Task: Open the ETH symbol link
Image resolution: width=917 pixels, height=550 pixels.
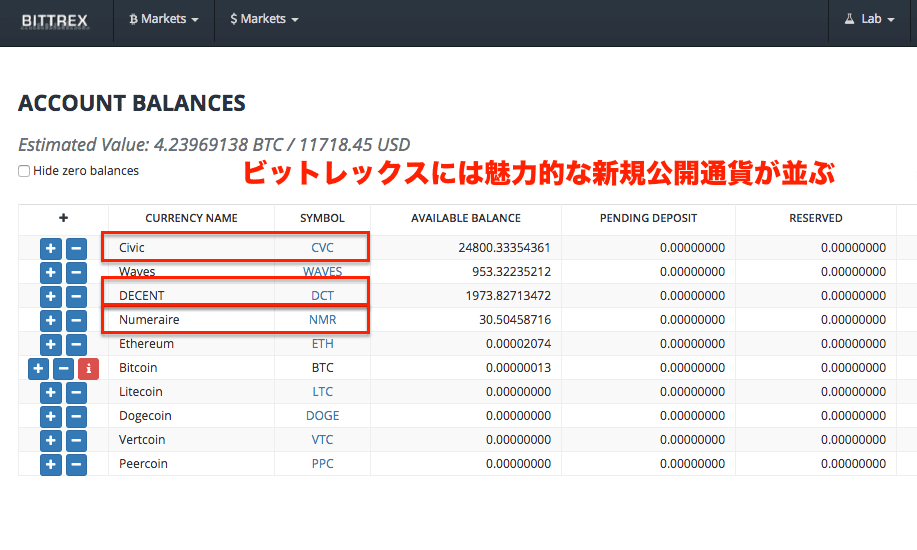Action: coord(322,343)
